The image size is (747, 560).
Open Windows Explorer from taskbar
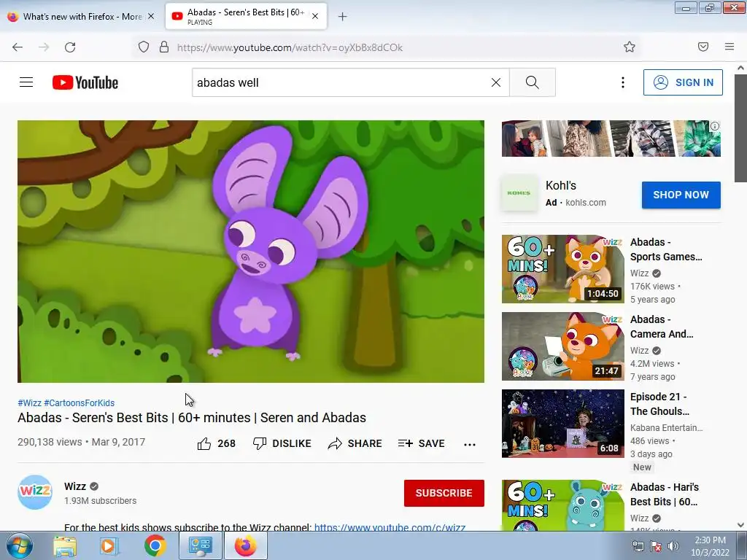click(65, 546)
